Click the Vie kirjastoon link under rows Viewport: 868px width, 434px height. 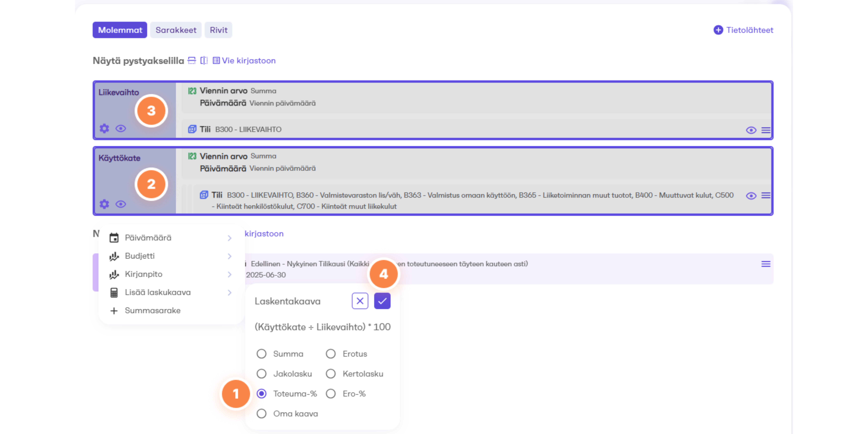[249, 61]
